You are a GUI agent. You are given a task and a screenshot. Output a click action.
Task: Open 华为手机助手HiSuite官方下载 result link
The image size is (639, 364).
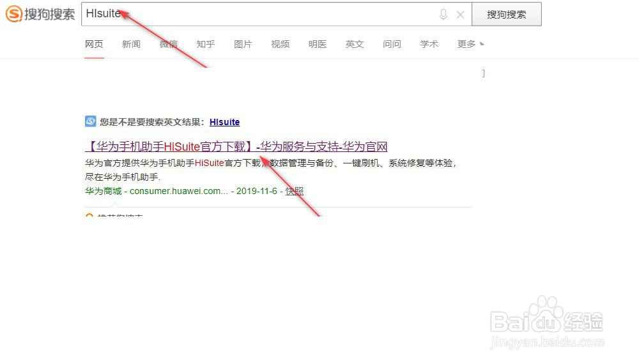pos(236,147)
